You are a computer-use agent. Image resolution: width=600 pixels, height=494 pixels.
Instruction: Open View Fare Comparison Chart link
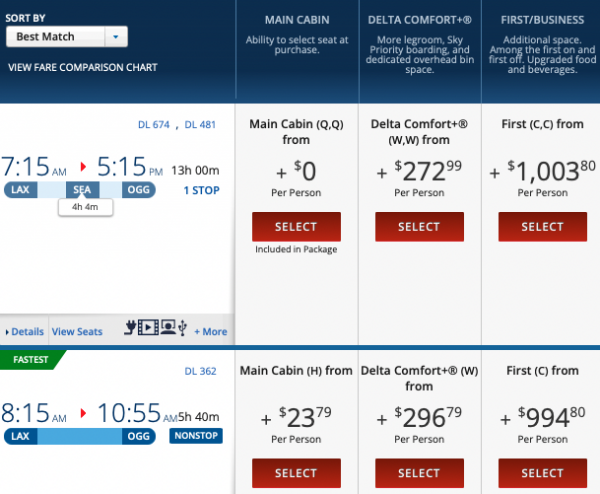[x=82, y=68]
